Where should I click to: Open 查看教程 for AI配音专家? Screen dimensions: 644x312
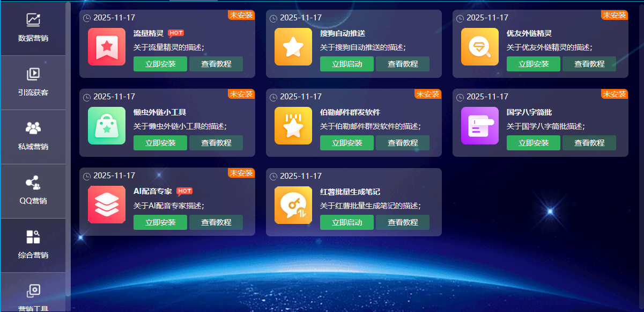(216, 222)
